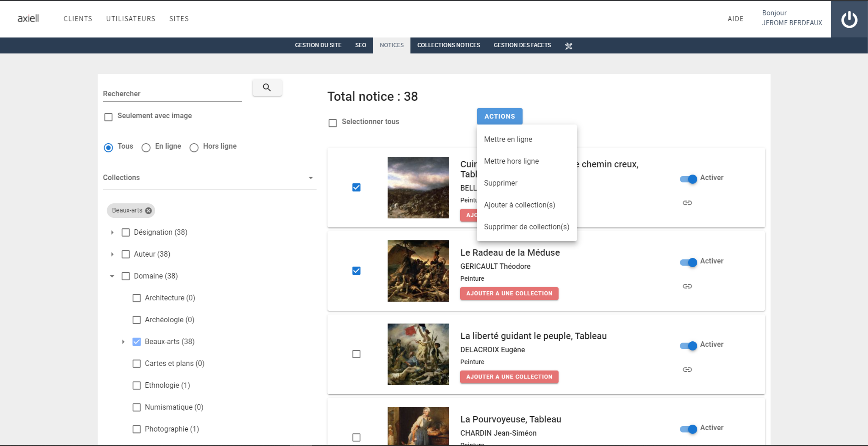
Task: Click the power logout icon
Action: click(849, 19)
